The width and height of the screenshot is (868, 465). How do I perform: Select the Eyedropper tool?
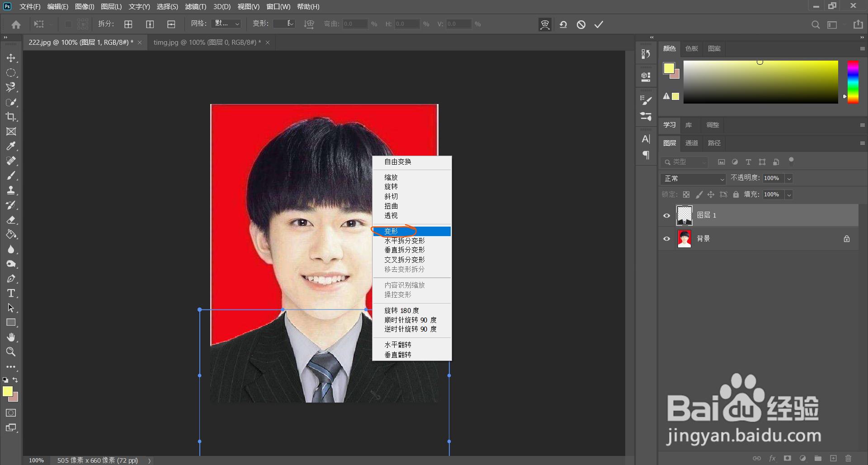tap(11, 146)
